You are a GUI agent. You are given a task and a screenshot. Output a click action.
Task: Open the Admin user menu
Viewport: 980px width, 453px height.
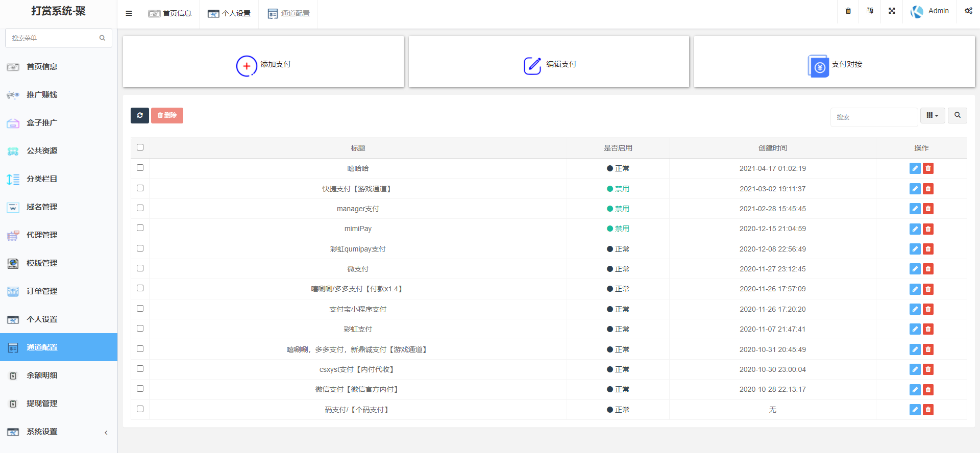tap(930, 11)
